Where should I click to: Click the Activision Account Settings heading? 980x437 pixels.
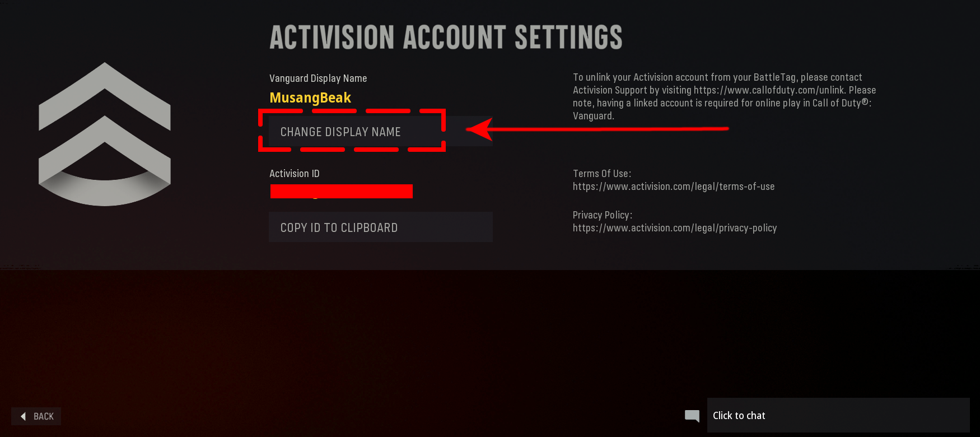coord(446,38)
